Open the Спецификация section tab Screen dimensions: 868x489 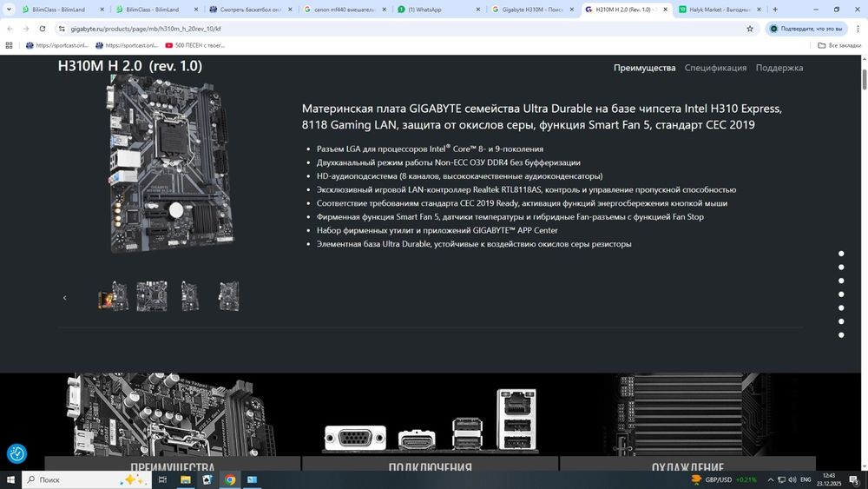(715, 68)
